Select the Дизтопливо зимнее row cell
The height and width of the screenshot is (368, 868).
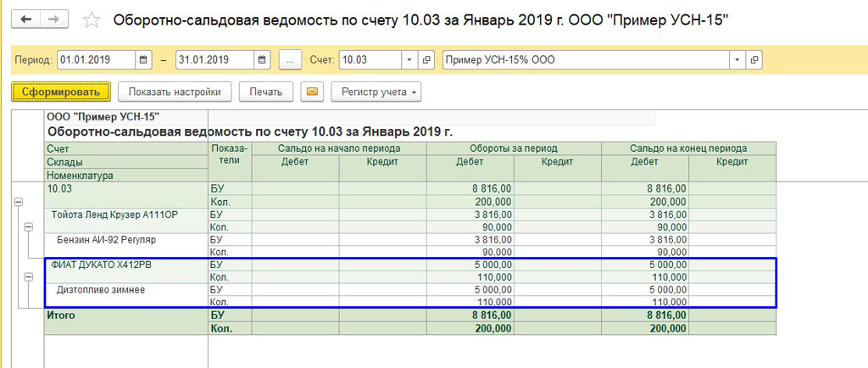(101, 290)
